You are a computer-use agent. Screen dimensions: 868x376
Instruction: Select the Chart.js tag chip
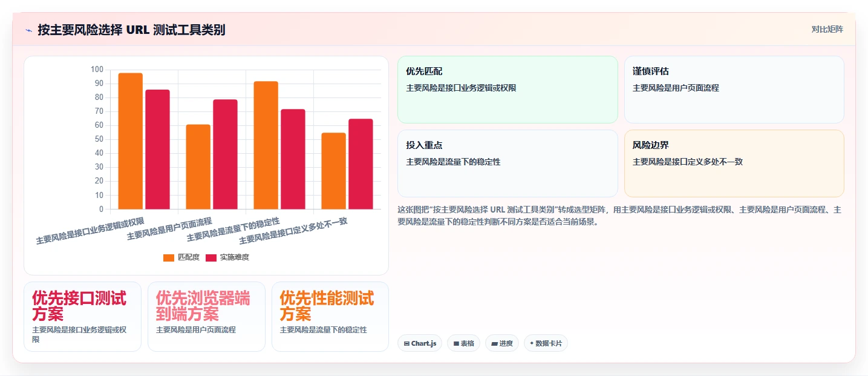(420, 343)
